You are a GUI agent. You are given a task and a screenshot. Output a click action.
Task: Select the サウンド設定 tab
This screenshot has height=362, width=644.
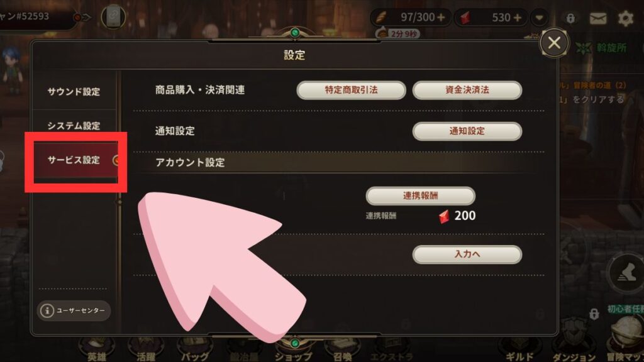[74, 92]
